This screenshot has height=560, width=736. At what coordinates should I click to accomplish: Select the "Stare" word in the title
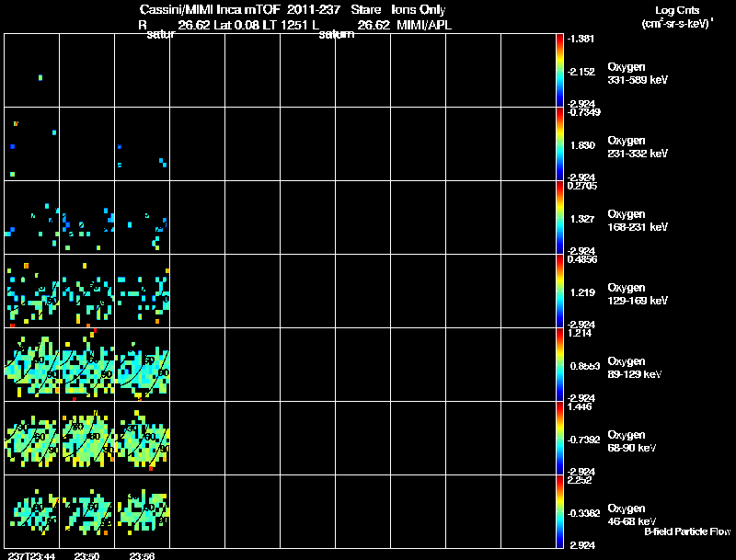click(365, 9)
